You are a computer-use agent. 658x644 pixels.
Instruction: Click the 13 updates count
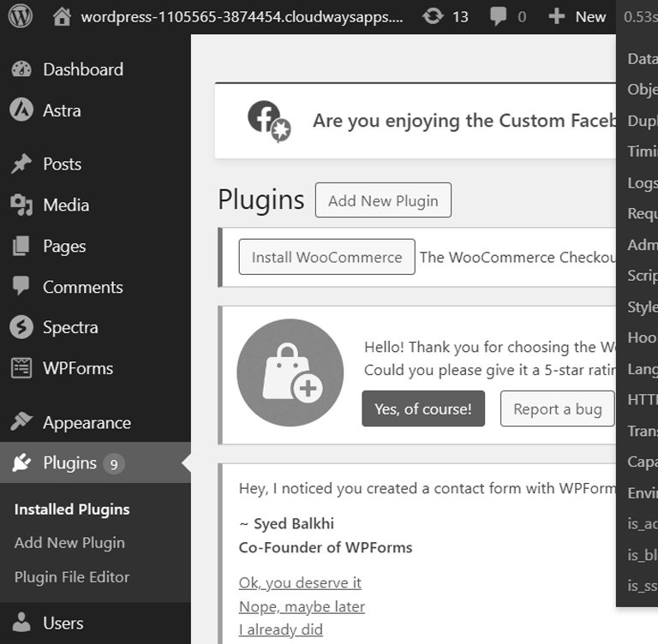(460, 17)
